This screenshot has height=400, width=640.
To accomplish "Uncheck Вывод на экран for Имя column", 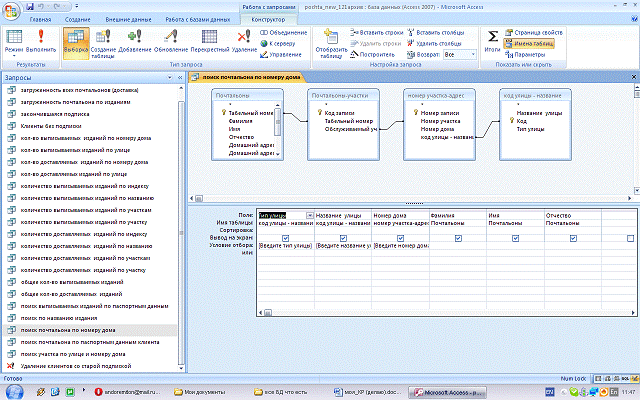I will pos(516,238).
